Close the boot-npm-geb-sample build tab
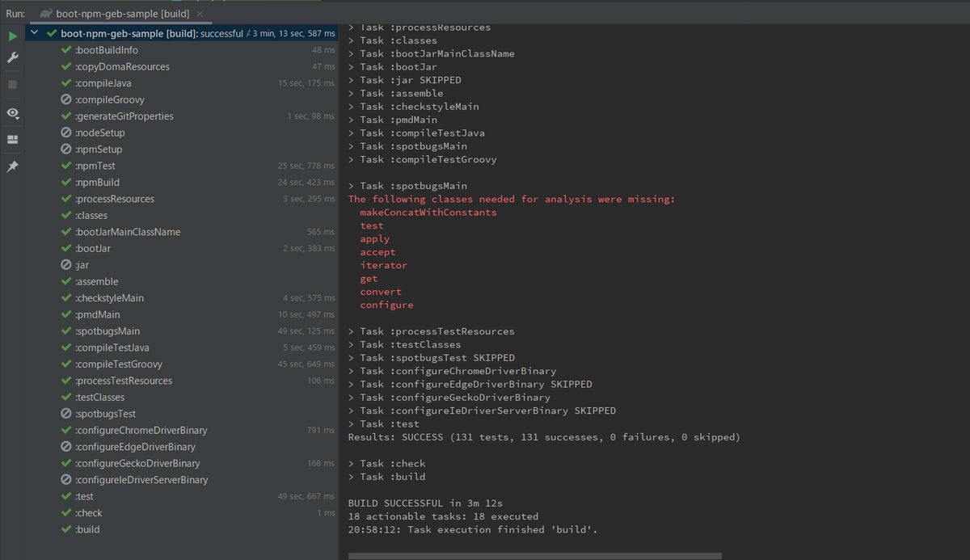This screenshot has height=560, width=970. coord(200,14)
